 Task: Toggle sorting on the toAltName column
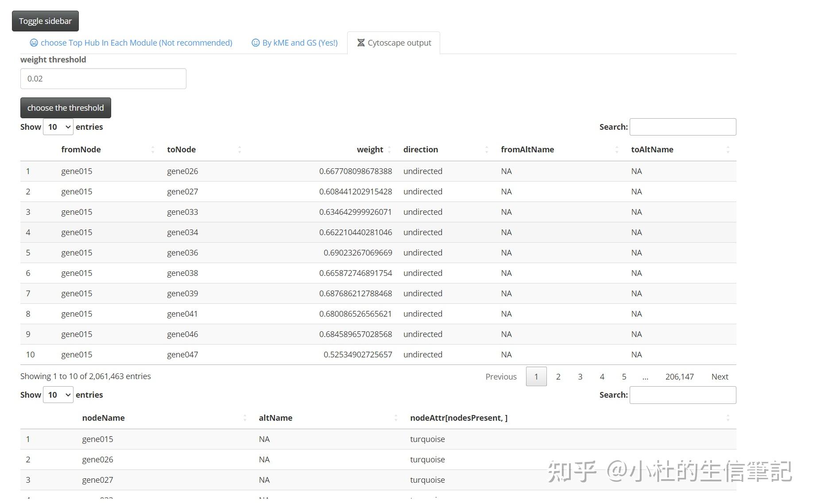coord(728,149)
